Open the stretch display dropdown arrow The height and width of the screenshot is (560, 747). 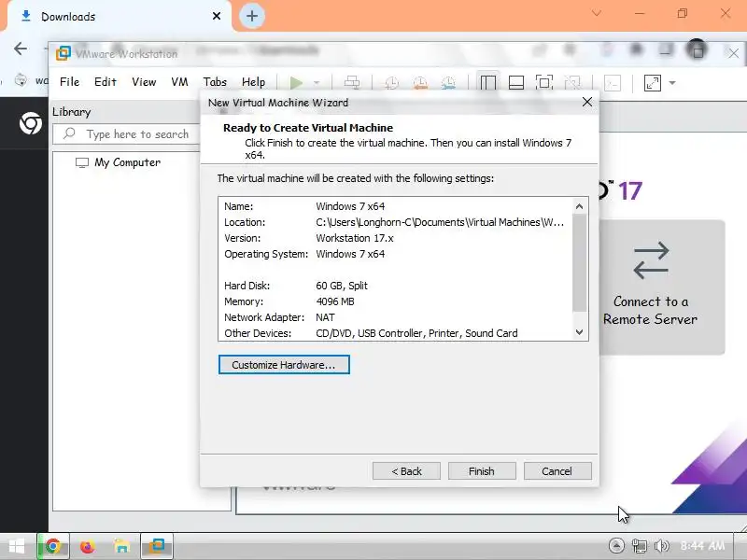(x=672, y=83)
